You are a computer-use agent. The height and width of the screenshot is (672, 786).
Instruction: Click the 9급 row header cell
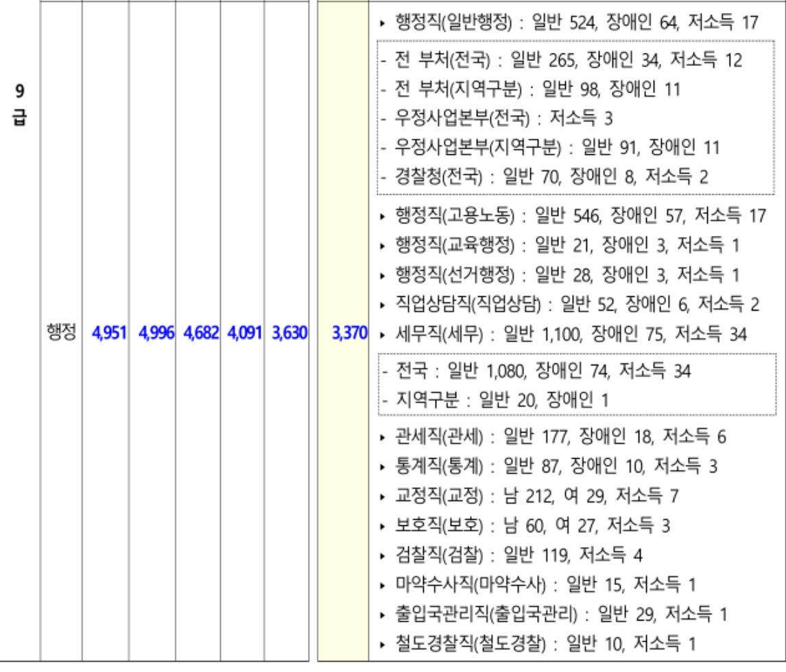click(x=19, y=103)
